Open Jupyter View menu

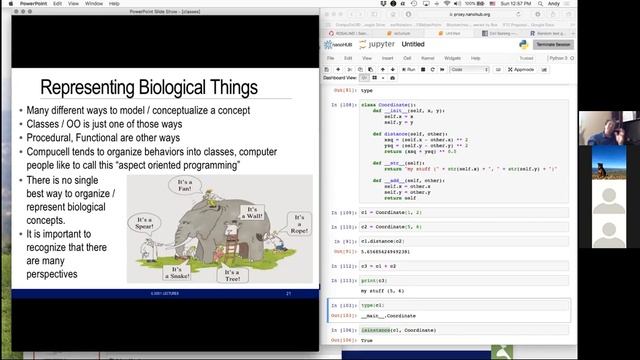pyautogui.click(x=367, y=58)
